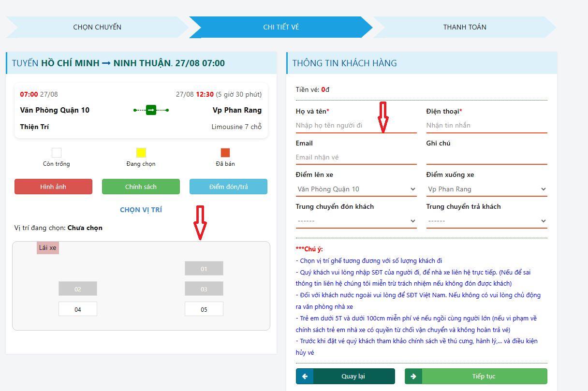
Task: Click sold seat 03
Action: click(x=204, y=289)
